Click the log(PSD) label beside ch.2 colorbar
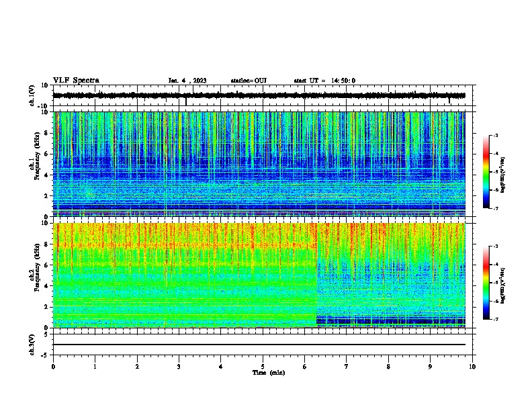 pos(503,285)
